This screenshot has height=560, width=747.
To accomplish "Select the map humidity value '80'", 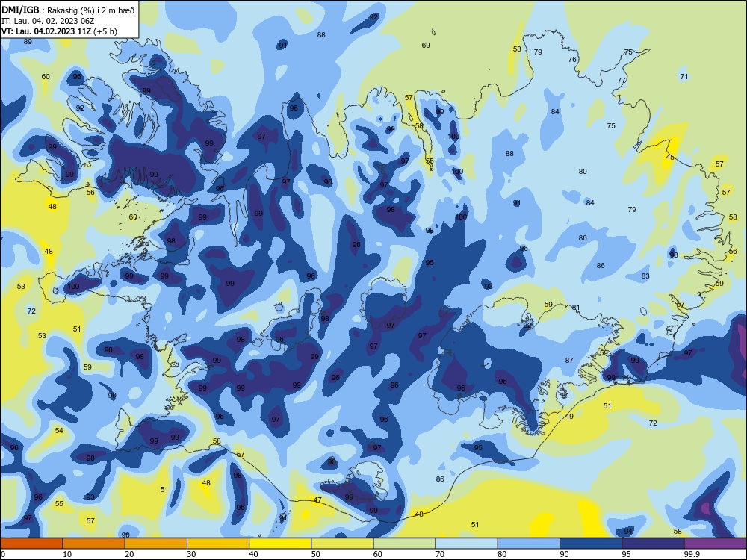I will coord(583,172).
